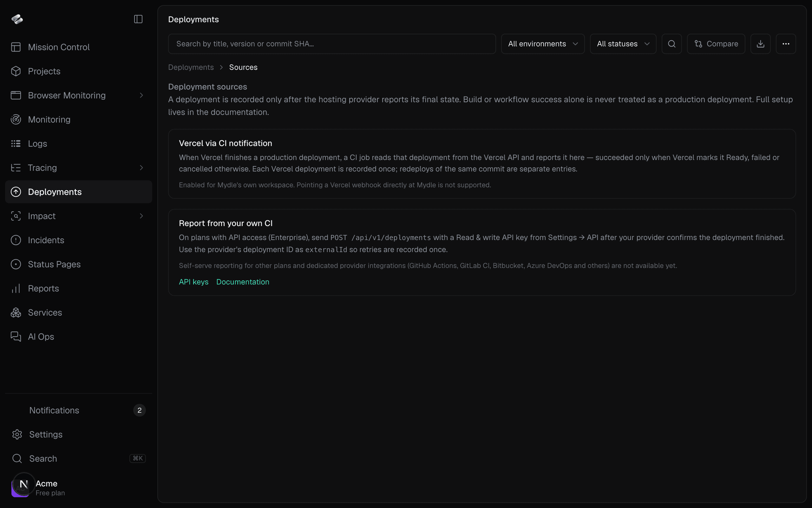
Task: Open the All statuses dropdown
Action: (623, 44)
